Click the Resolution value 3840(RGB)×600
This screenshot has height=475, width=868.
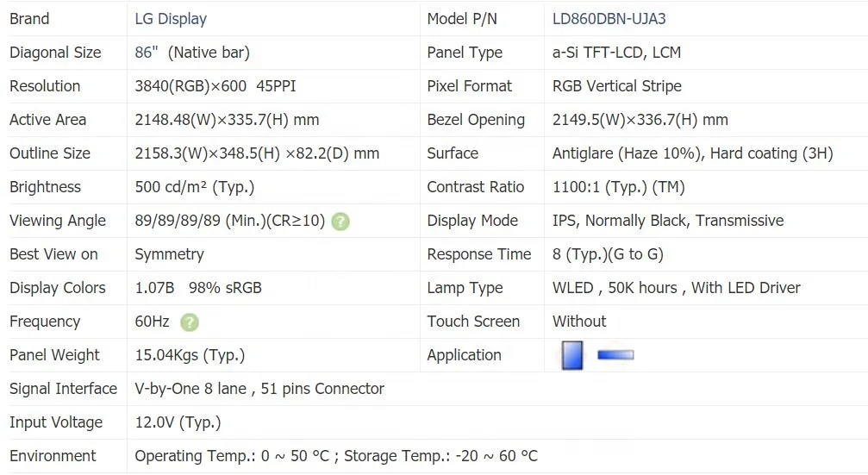(x=190, y=86)
